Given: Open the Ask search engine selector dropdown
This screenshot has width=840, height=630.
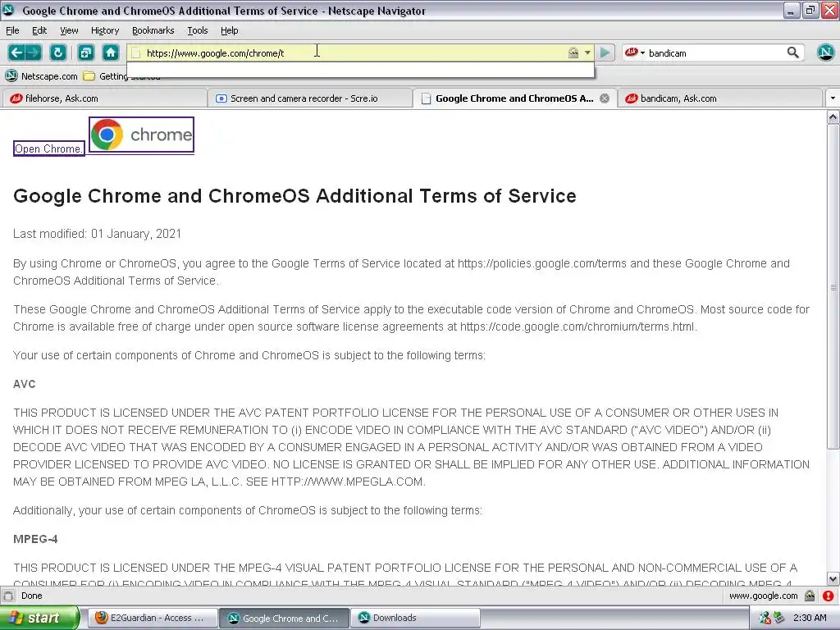Looking at the screenshot, I should [x=635, y=52].
